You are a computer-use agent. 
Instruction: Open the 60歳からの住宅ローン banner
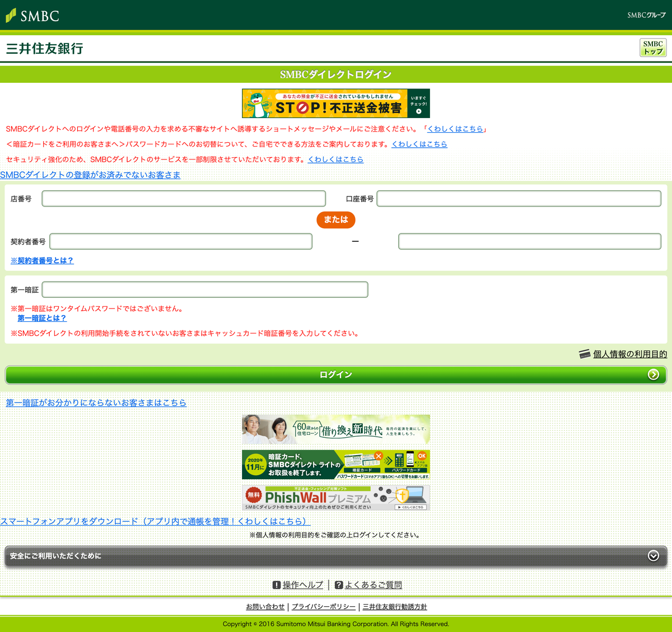tap(336, 429)
